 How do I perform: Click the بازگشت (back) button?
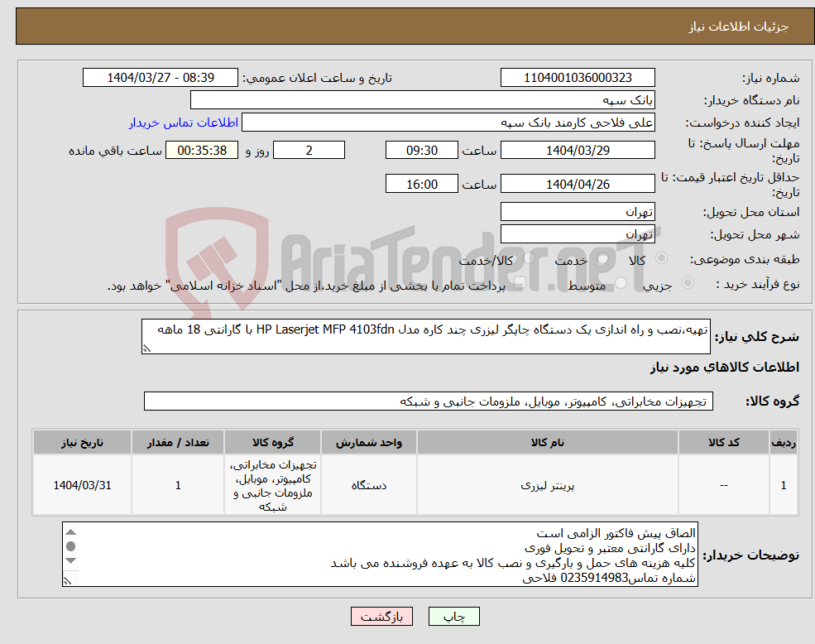pos(381,617)
